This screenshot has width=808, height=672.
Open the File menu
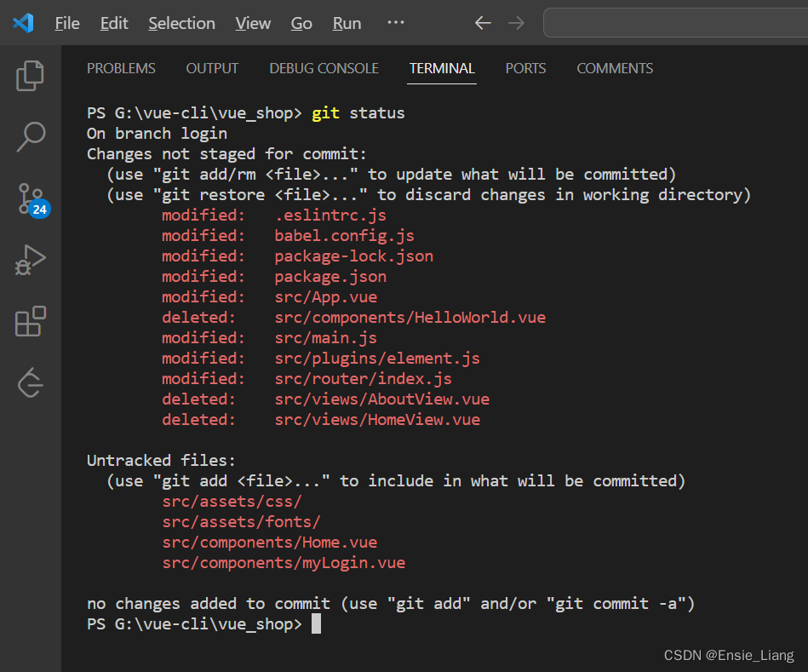(66, 23)
